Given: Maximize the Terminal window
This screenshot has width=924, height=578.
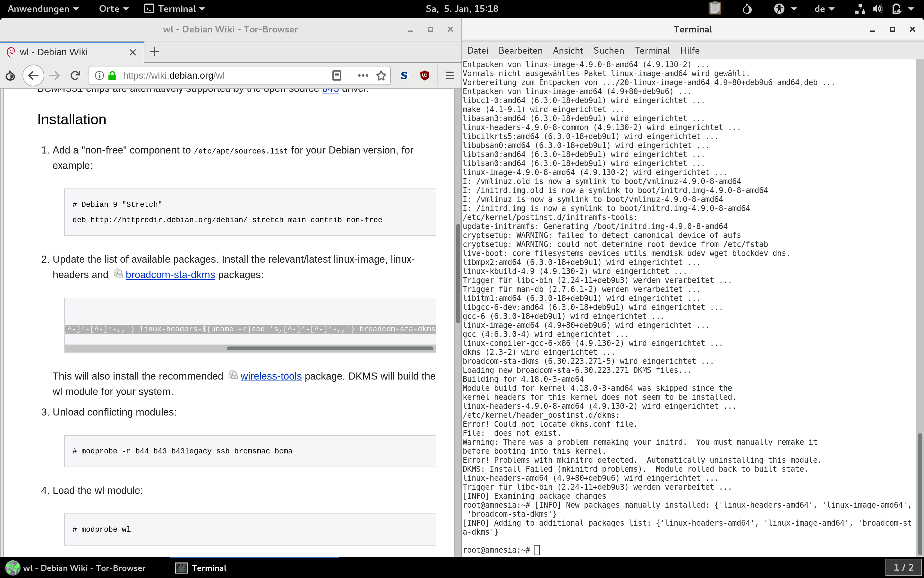Looking at the screenshot, I should pyautogui.click(x=892, y=30).
